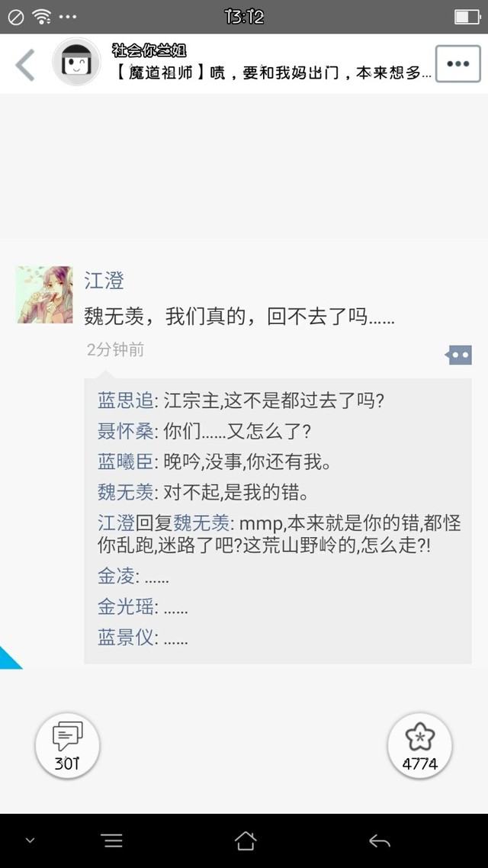488x868 pixels.
Task: Open 蓝曦臣's profile from the reply
Action: point(126,461)
